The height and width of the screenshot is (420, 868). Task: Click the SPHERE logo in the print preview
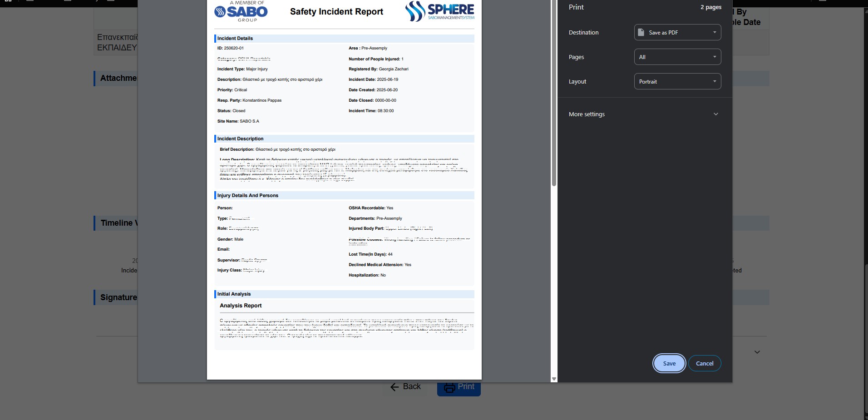click(x=439, y=11)
